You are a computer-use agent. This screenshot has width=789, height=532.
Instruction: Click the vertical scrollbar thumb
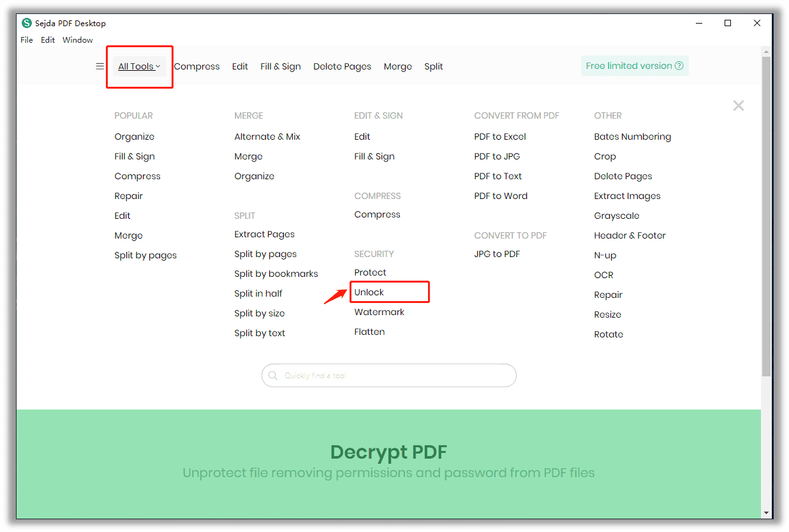coord(766,216)
